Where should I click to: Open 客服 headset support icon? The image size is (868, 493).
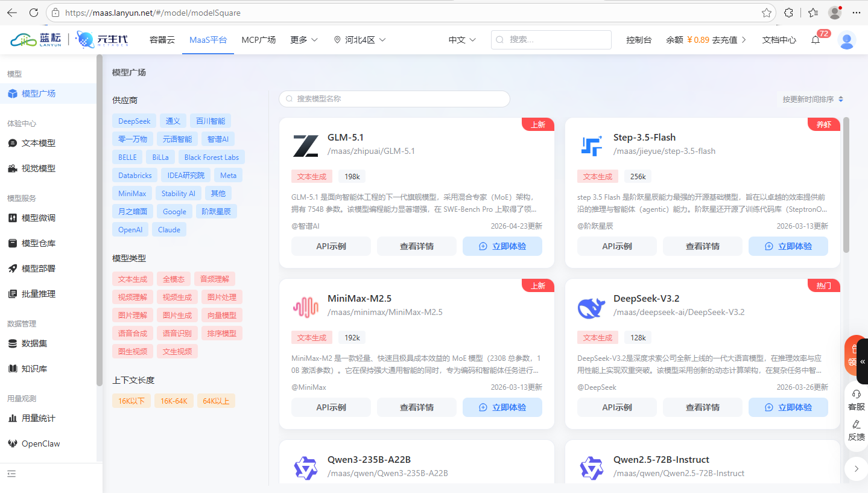(857, 401)
